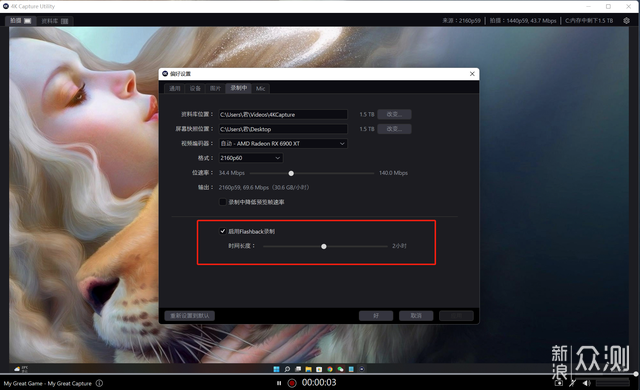Click the 屏幕快照位置 Desktop path field
Viewport: 640px width, 390px height.
pos(283,129)
